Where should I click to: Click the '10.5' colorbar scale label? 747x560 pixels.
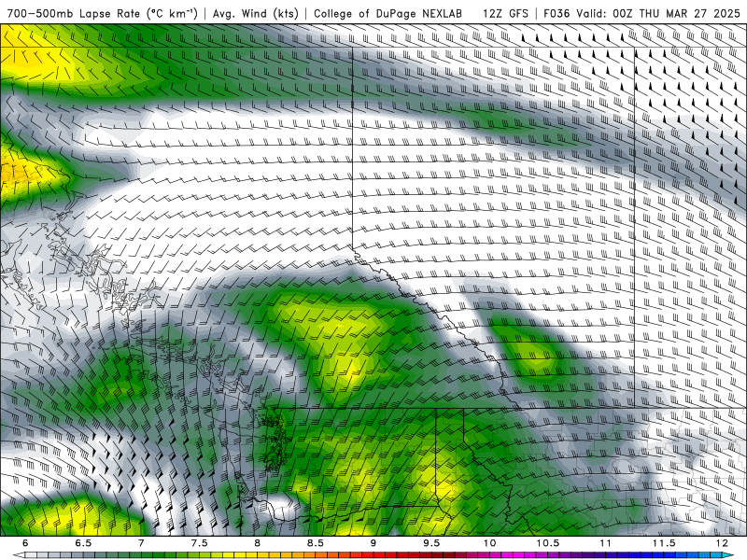[547, 543]
